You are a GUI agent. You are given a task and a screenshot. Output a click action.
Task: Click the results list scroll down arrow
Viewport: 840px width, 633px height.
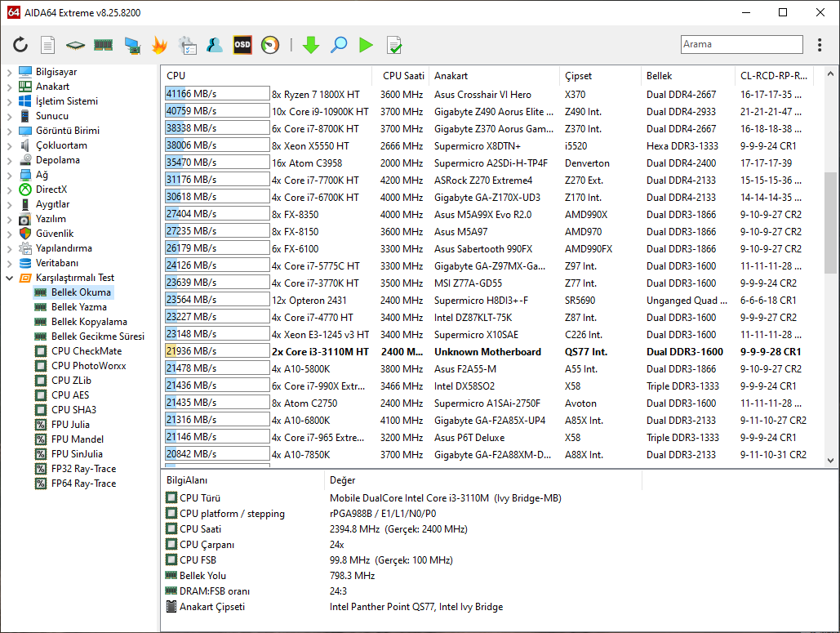(x=830, y=460)
